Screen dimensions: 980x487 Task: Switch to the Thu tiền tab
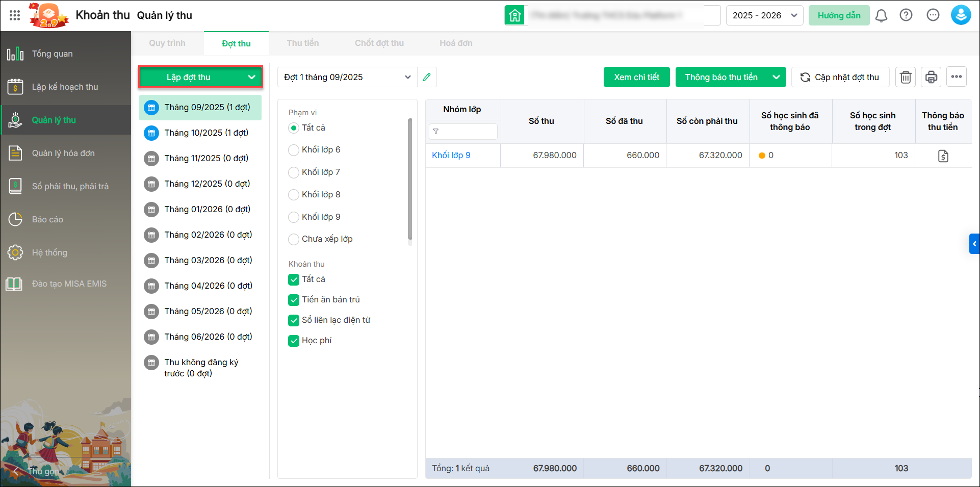[x=302, y=43]
